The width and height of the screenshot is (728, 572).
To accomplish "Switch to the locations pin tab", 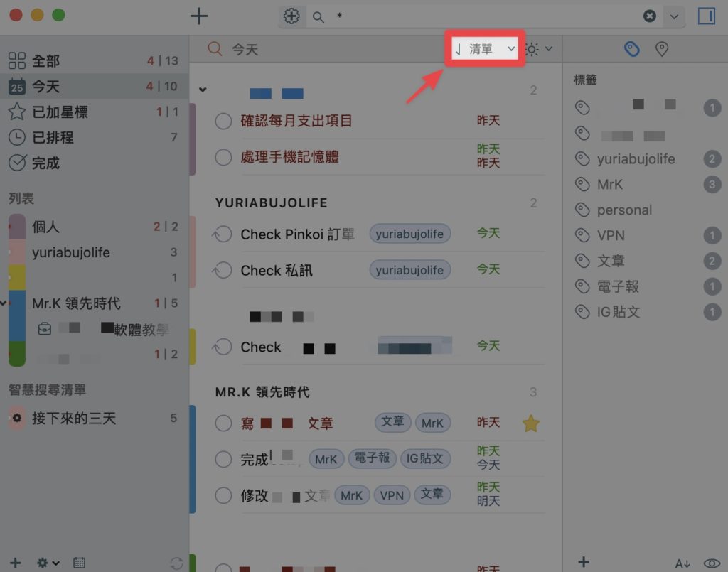I will [662, 49].
